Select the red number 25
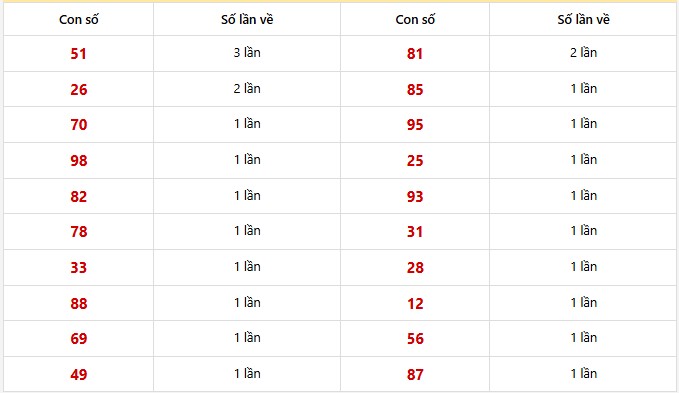679x393 pixels. 415,161
